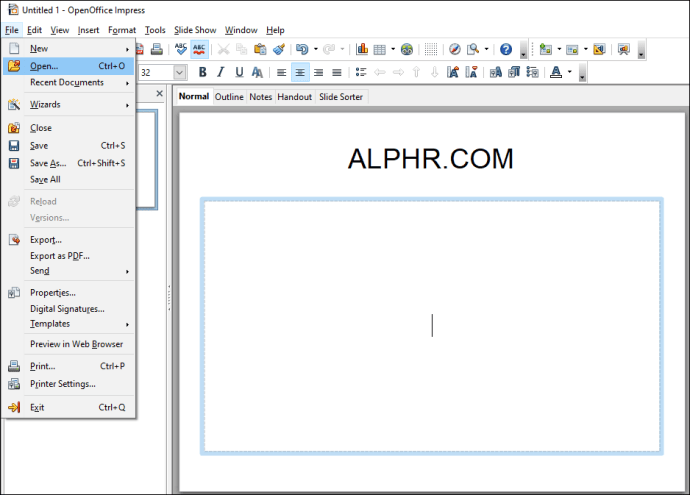Image resolution: width=690 pixels, height=495 pixels.
Task: Click the Table icon in toolbar
Action: tap(380, 49)
